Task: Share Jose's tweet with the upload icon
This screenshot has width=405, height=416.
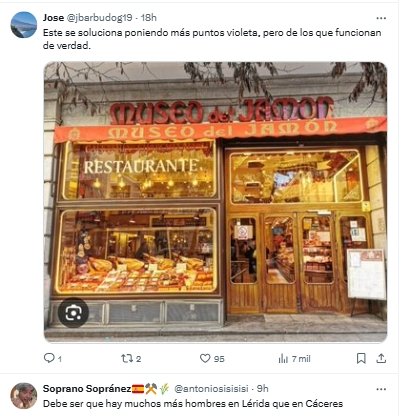Action: coord(381,358)
